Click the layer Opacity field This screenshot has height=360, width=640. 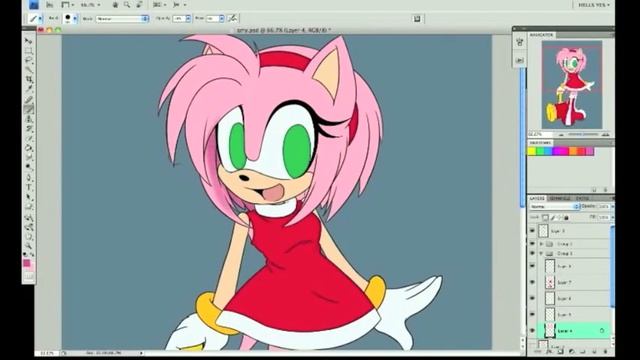[603, 207]
